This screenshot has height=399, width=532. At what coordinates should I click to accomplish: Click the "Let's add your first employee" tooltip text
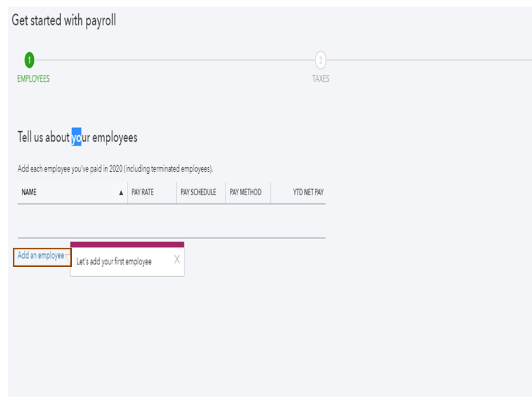point(114,262)
